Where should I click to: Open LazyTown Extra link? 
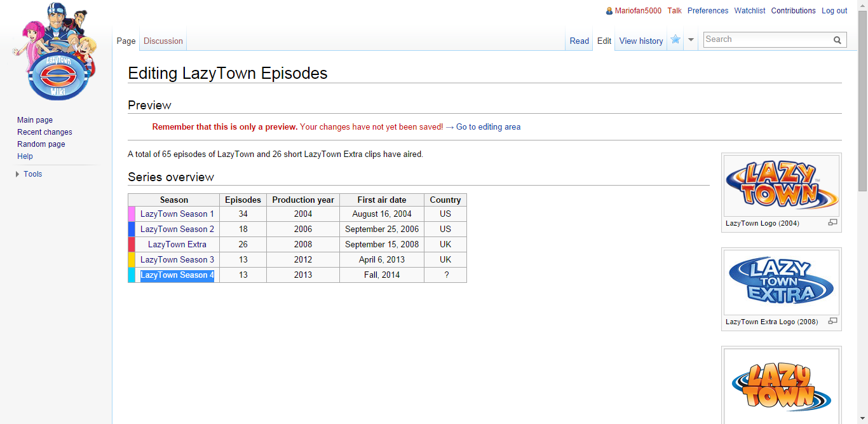click(x=177, y=245)
